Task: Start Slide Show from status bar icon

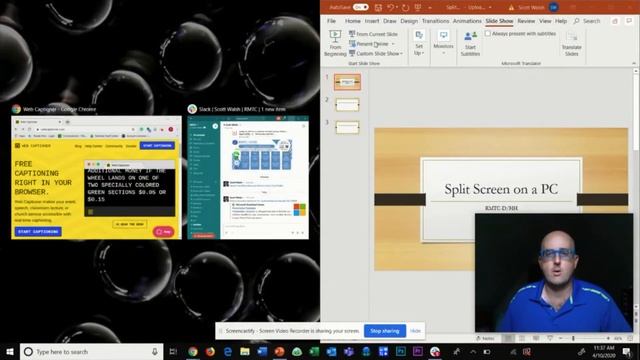Action: pyautogui.click(x=550, y=338)
